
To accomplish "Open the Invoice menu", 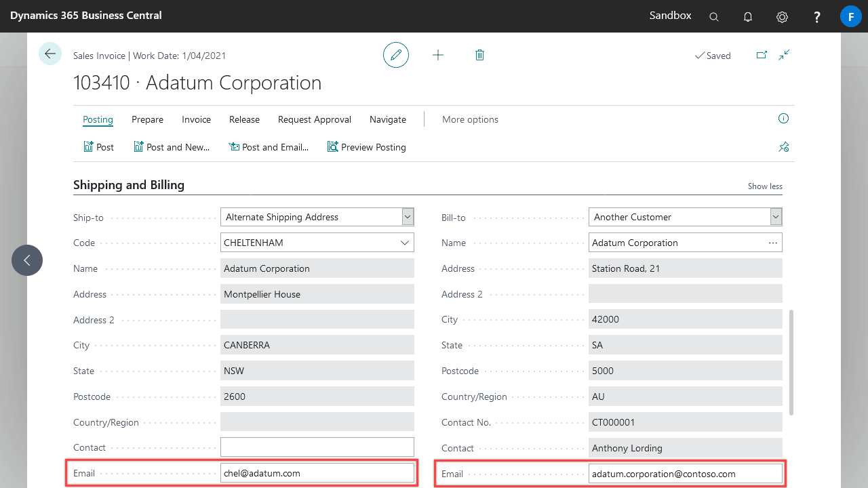I will click(x=196, y=119).
